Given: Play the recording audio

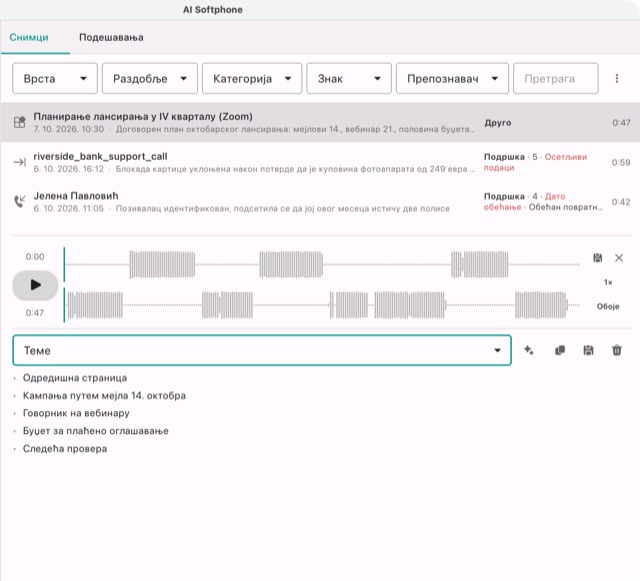Looking at the screenshot, I should click(35, 285).
